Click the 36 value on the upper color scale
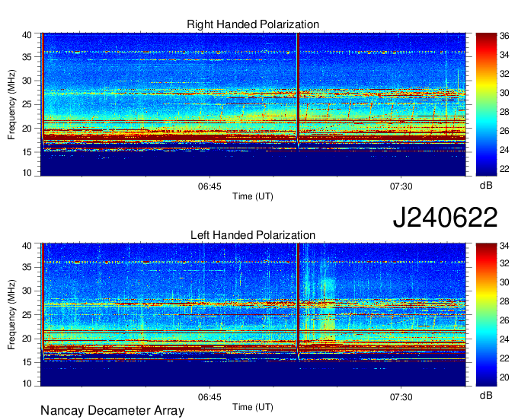518x420 pixels. (504, 36)
